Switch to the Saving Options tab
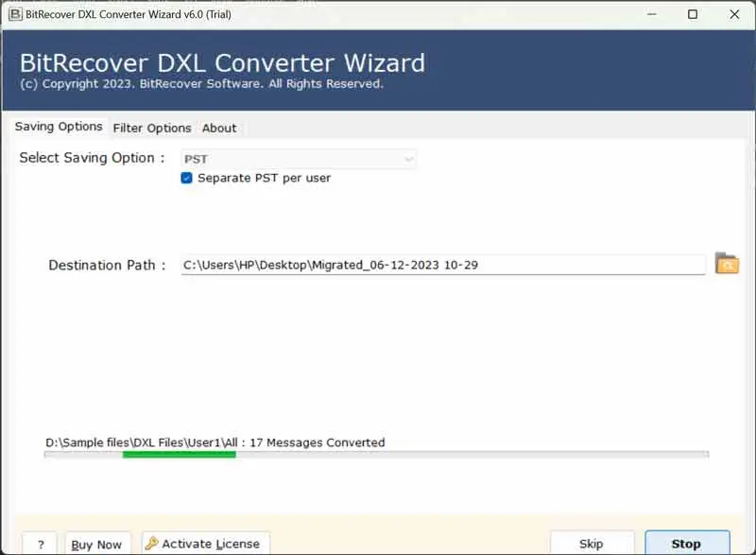Screen dimensions: 756x555 59,127
